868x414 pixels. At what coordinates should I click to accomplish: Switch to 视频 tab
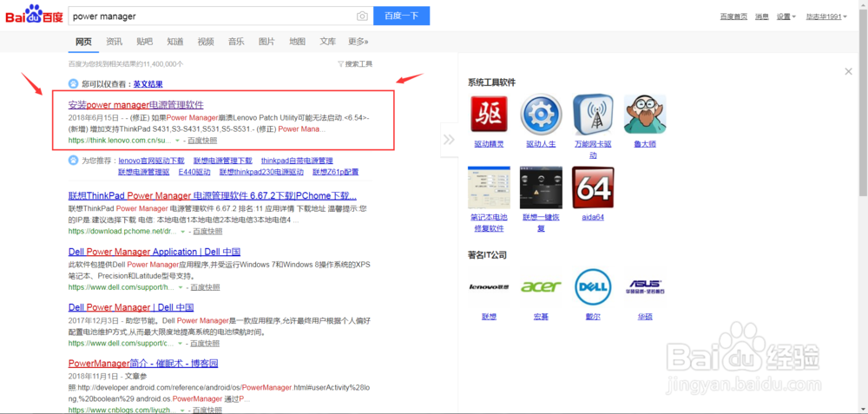(x=206, y=42)
